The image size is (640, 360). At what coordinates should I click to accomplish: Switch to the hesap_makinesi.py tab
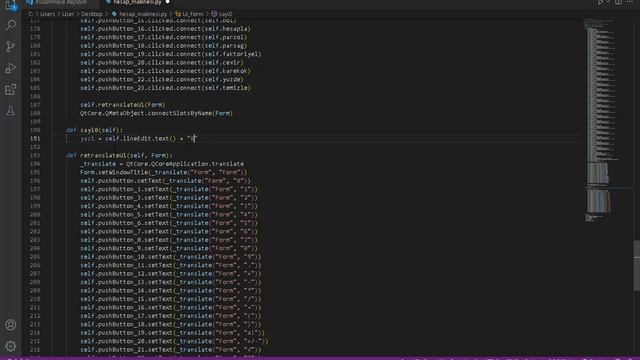pos(138,2)
